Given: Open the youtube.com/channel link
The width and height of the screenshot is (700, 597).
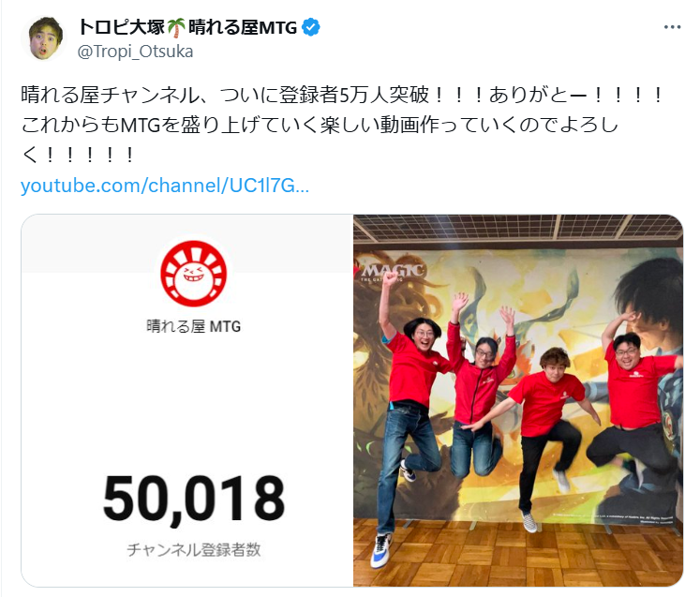Looking at the screenshot, I should pos(165,186).
